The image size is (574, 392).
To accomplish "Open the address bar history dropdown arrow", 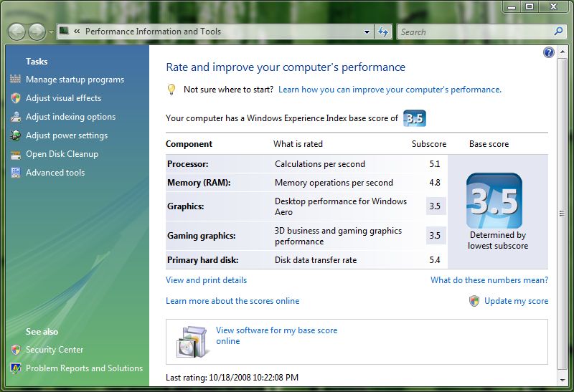I will (367, 32).
